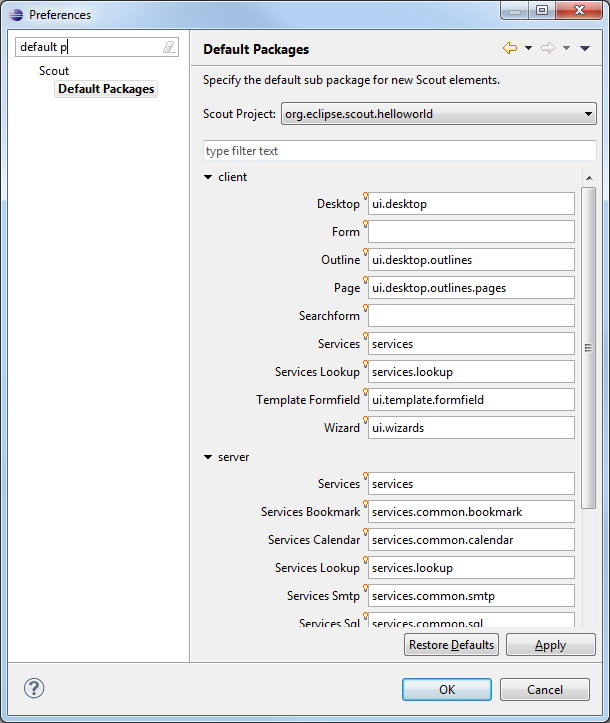Click the lightbulb hint beside Wizard field
This screenshot has height=723, width=610.
pos(365,420)
